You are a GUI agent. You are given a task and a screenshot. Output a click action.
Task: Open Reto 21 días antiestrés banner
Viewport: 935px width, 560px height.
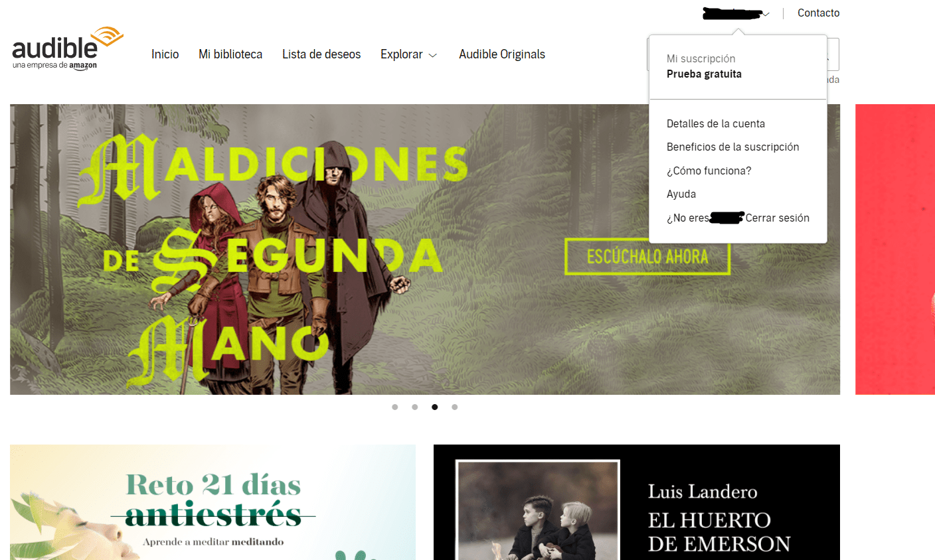click(212, 502)
